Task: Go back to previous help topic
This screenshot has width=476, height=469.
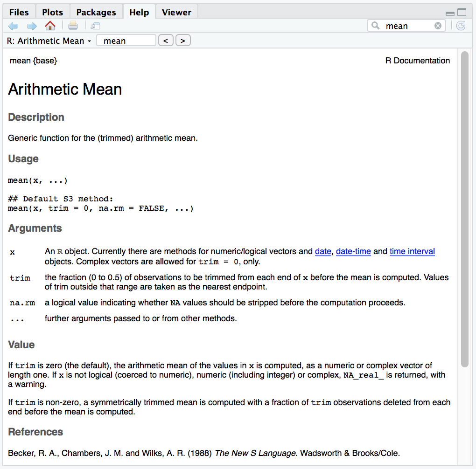Action: pos(13,26)
